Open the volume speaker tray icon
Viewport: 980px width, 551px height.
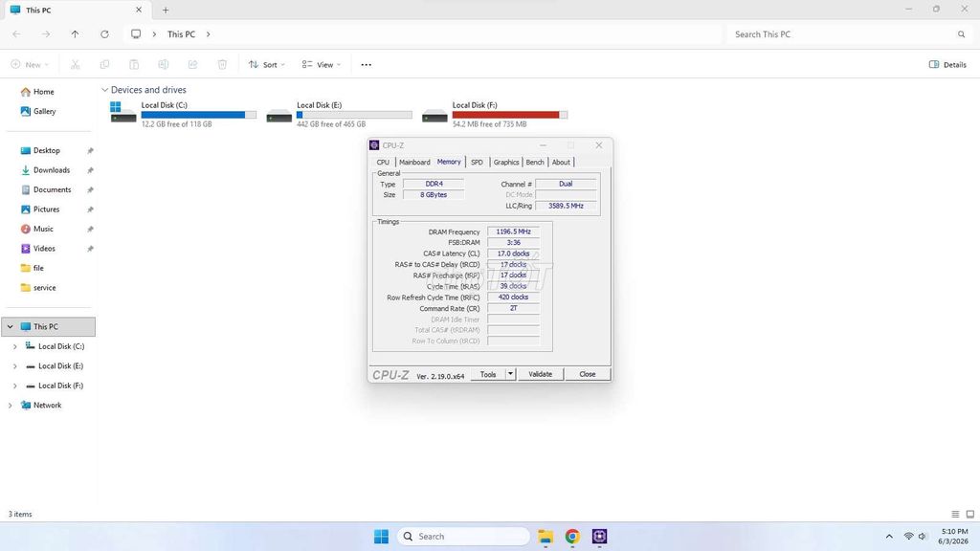coord(923,536)
